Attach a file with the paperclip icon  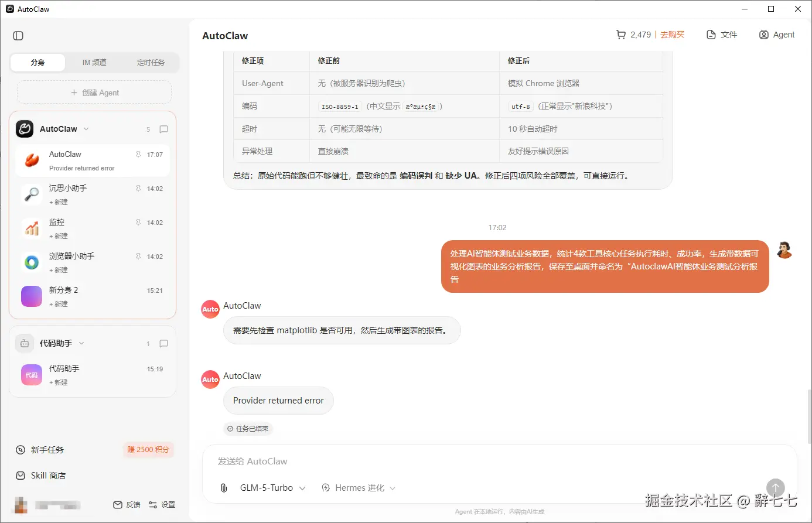[x=224, y=488]
